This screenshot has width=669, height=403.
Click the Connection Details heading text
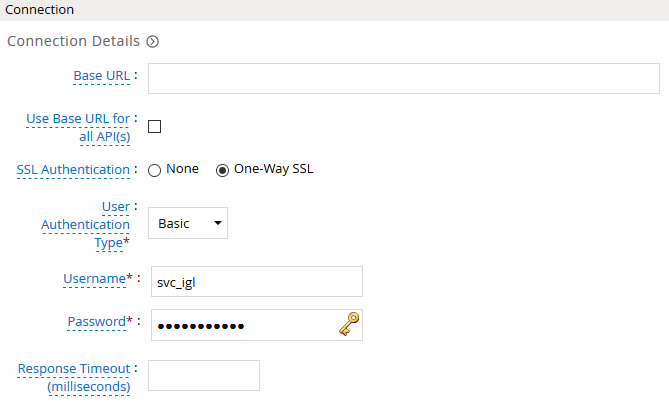coord(73,41)
